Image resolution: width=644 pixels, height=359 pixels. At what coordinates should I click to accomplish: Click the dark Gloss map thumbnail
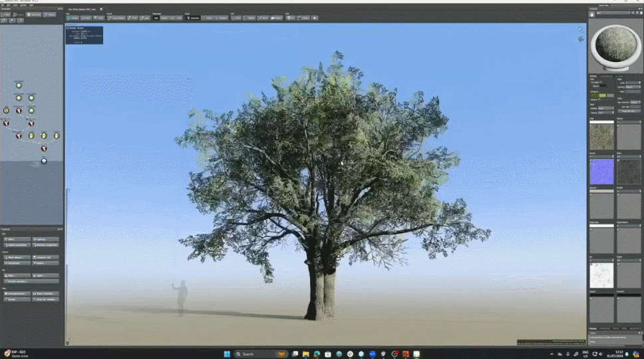point(629,172)
